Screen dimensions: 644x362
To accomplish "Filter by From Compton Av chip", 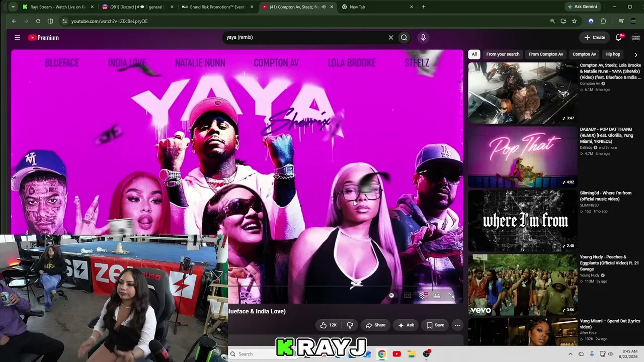I will click(546, 54).
